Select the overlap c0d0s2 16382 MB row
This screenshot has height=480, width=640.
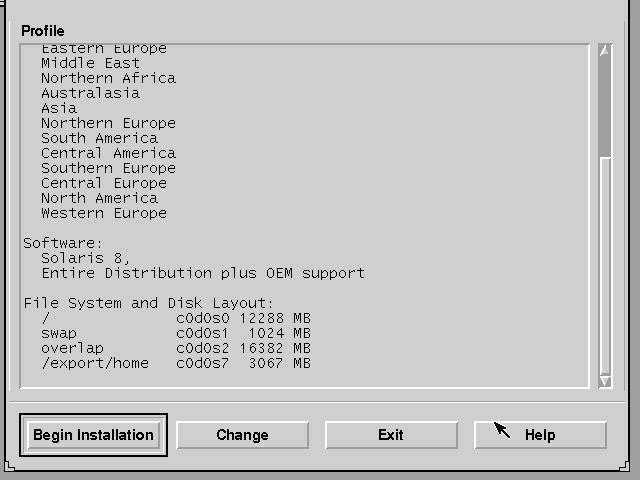(x=176, y=349)
